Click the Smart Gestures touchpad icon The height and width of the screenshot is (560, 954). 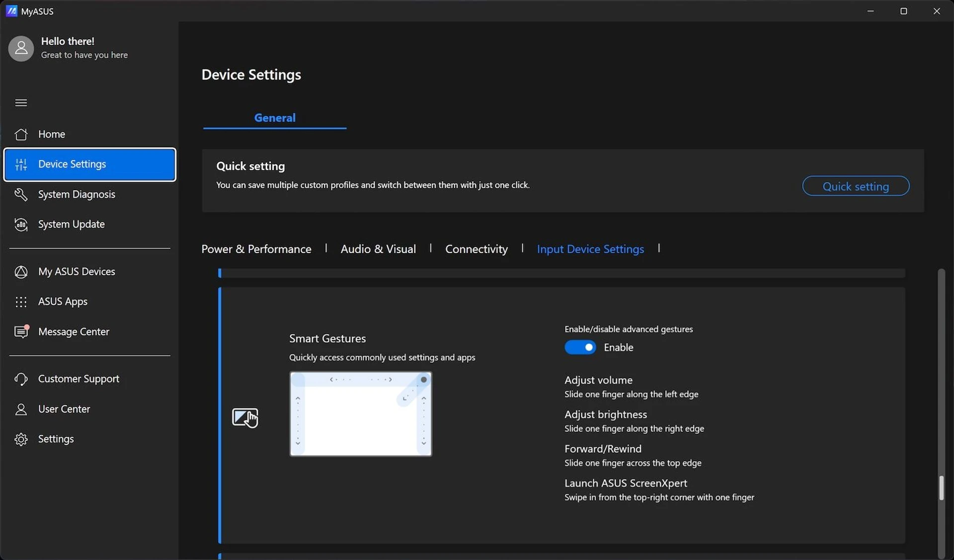[x=245, y=417]
